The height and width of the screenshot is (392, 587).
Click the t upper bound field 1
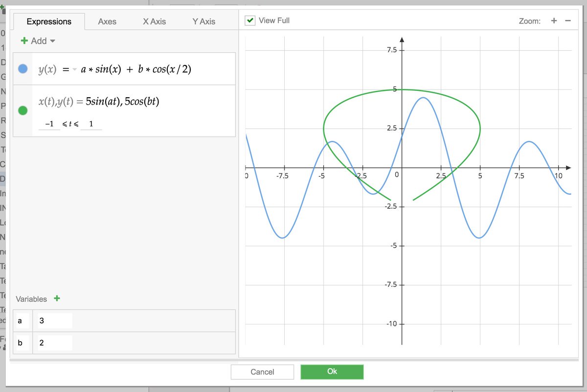(91, 124)
